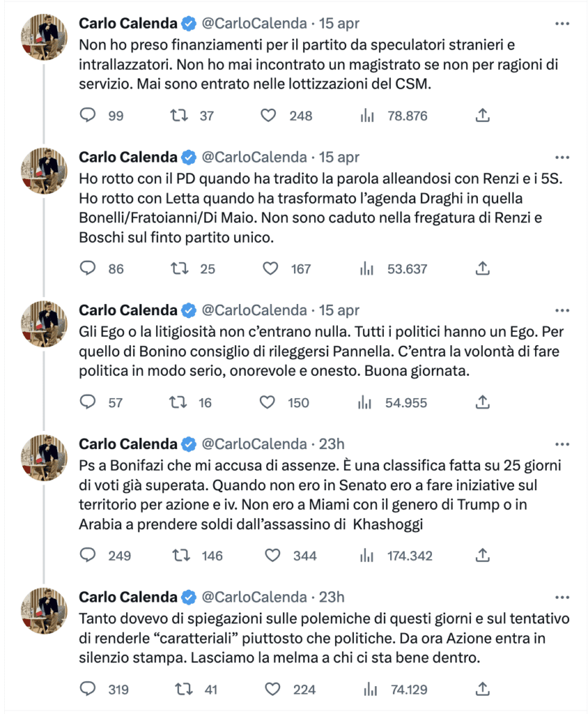The width and height of the screenshot is (588, 714).
Task: Reply to the tweet about finanziamenti per il partito
Action: coord(88,116)
